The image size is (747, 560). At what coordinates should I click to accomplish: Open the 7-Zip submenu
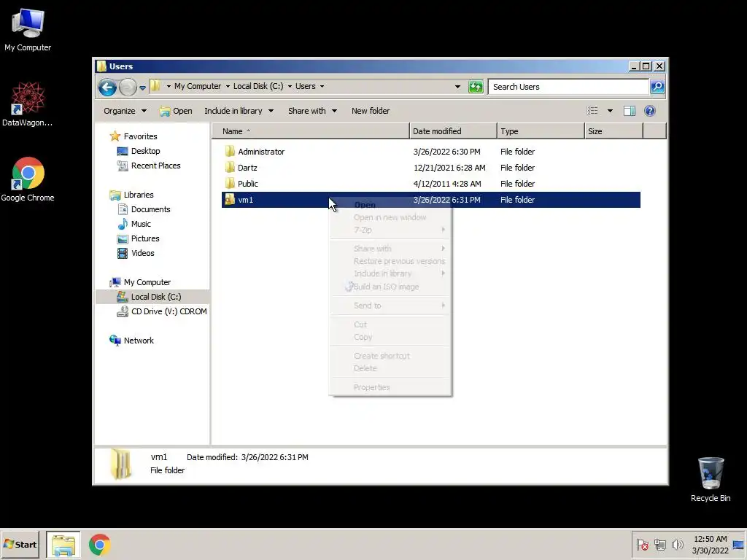[390, 230]
